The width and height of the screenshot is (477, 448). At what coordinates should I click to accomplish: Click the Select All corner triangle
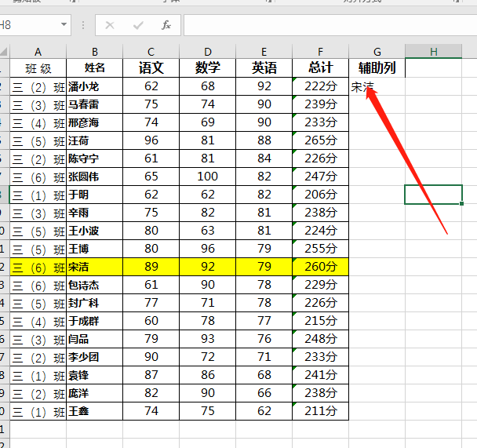(4, 51)
